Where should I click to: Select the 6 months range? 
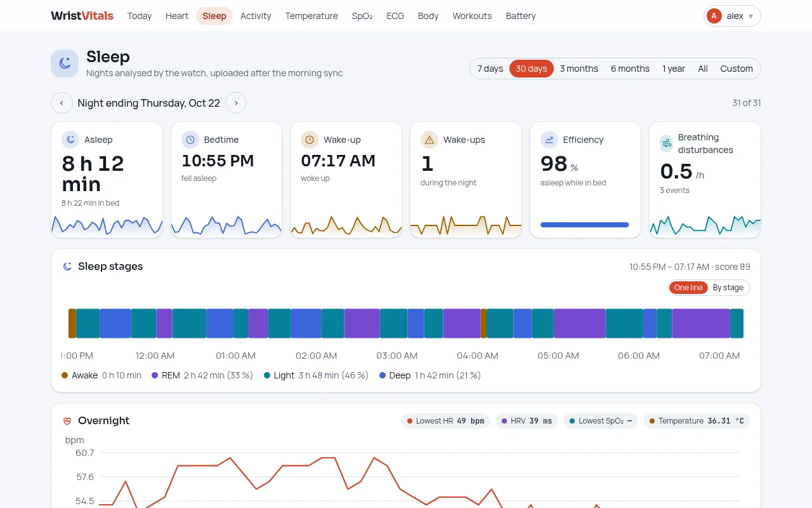tap(630, 69)
